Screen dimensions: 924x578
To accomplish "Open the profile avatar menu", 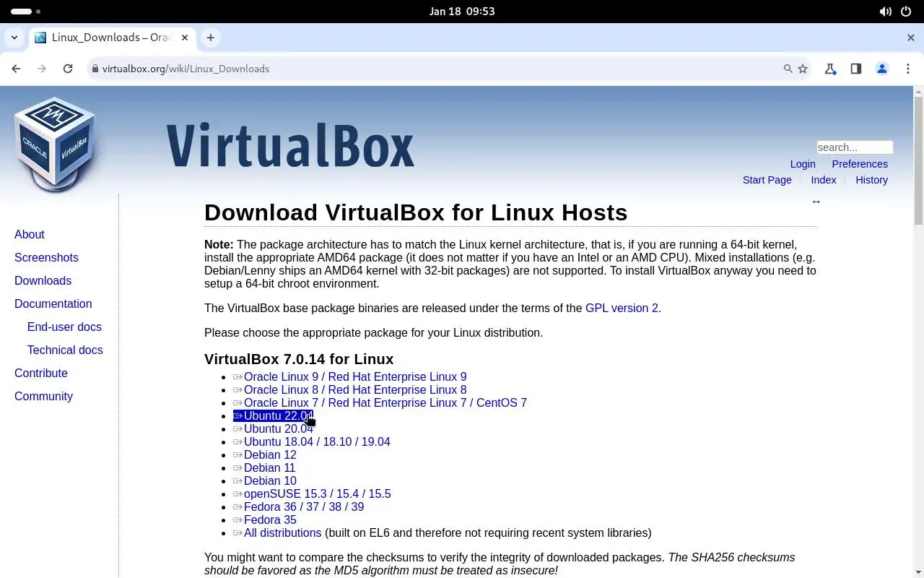I will 882,69.
